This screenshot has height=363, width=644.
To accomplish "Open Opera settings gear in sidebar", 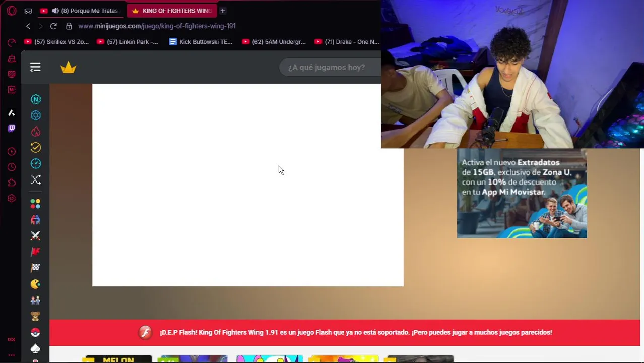I will [12, 199].
